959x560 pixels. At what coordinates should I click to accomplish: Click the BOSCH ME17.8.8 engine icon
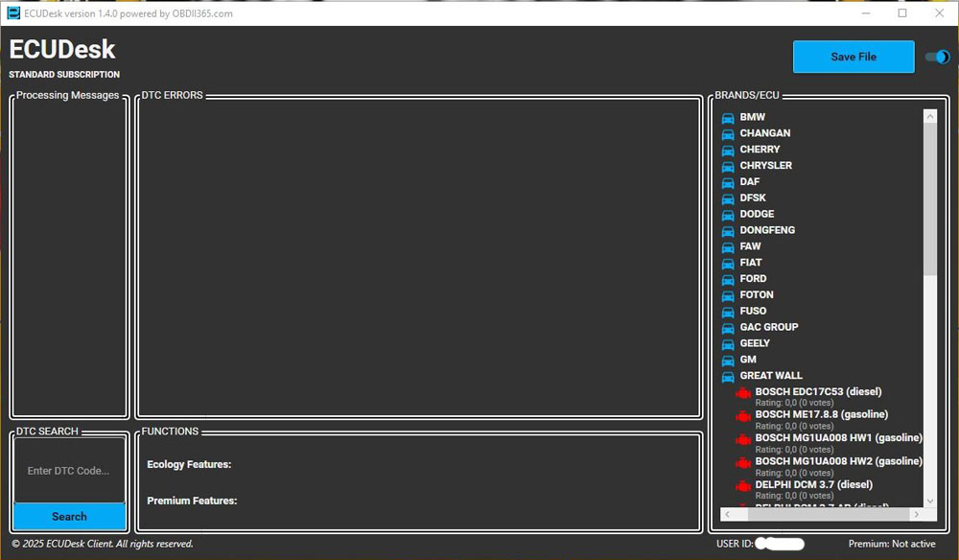743,416
